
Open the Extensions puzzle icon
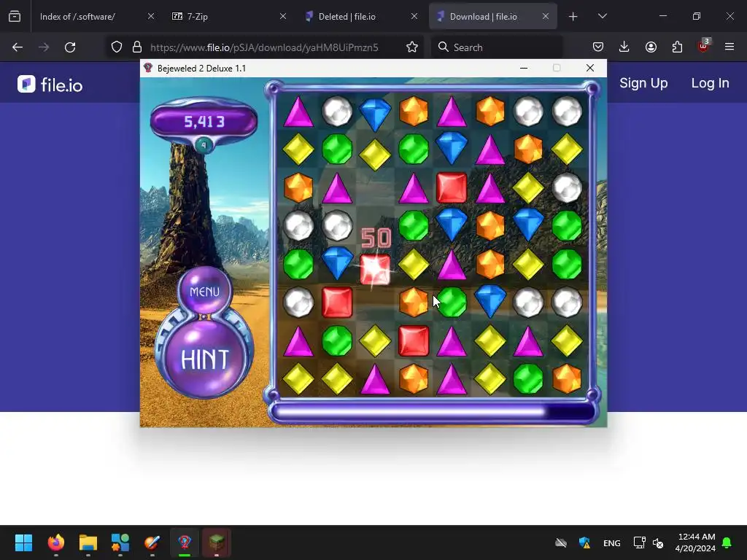tap(677, 47)
